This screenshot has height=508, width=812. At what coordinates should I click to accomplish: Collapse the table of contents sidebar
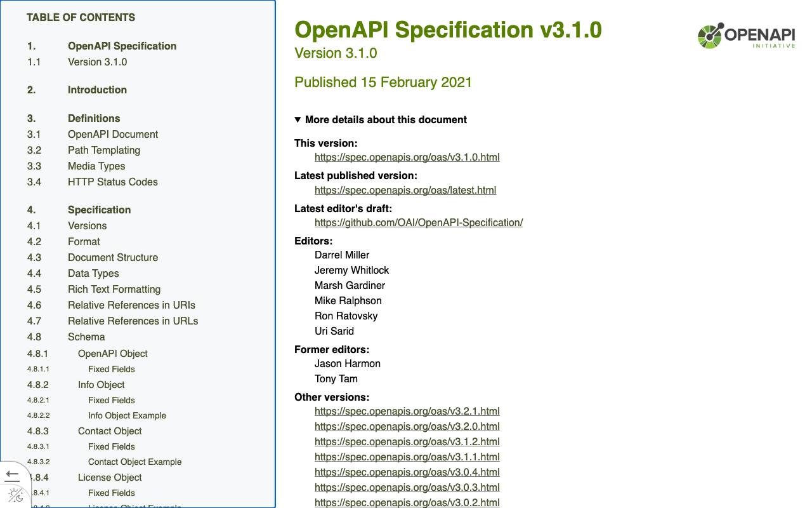[12, 475]
